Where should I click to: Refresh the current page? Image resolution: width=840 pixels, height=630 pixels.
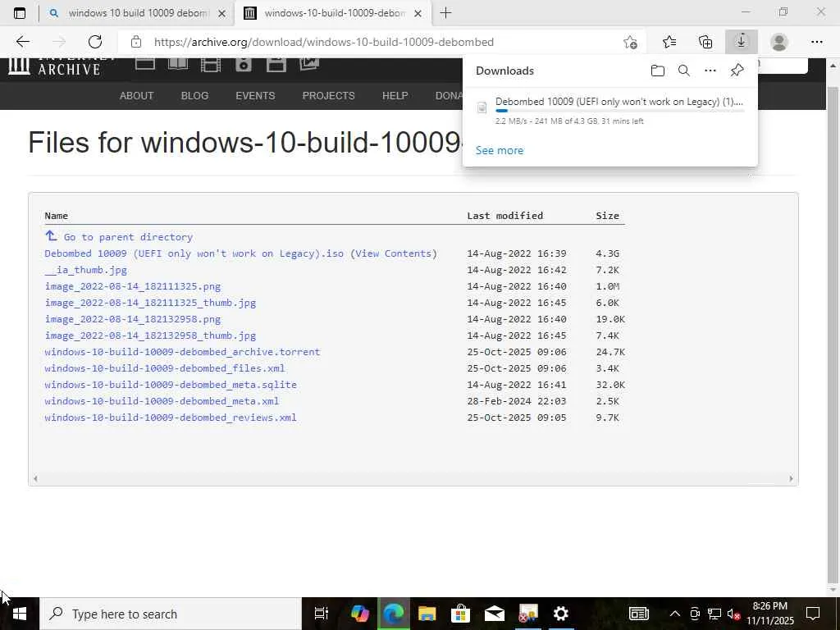click(95, 42)
